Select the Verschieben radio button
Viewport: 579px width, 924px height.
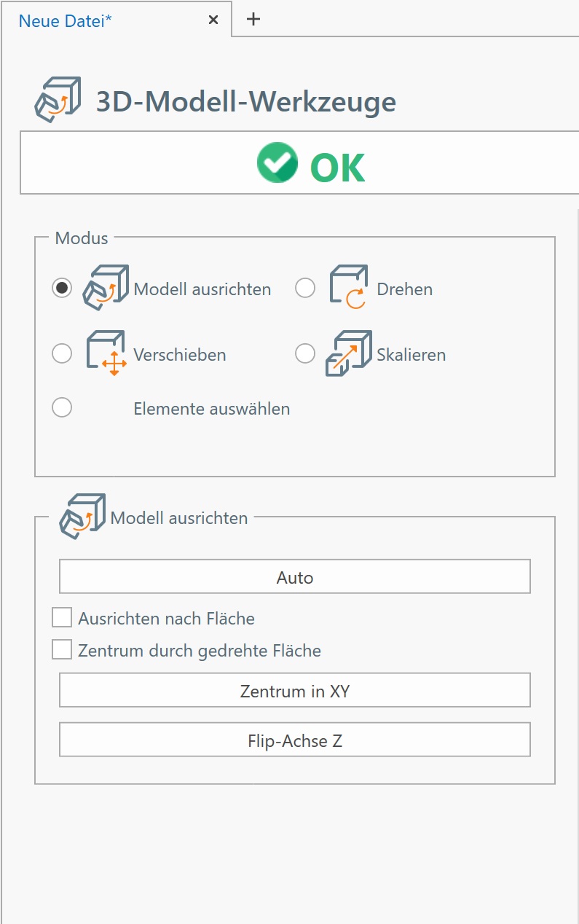pyautogui.click(x=62, y=353)
